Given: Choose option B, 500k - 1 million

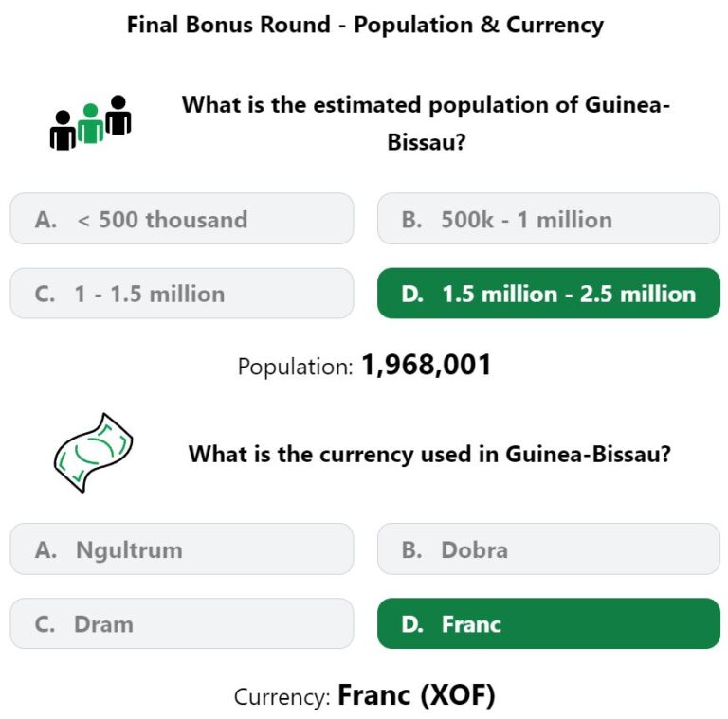Looking at the screenshot, I should [x=549, y=219].
